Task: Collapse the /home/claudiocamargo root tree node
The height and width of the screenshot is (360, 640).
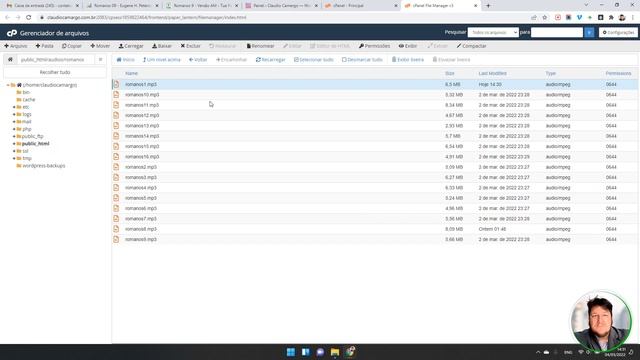Action: pos(8,85)
